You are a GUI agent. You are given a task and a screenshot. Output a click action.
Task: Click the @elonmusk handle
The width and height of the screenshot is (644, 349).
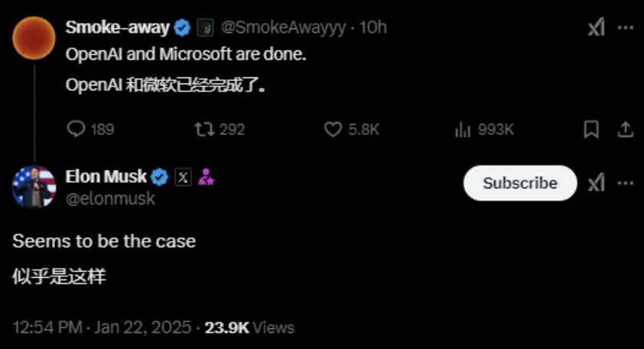(110, 198)
